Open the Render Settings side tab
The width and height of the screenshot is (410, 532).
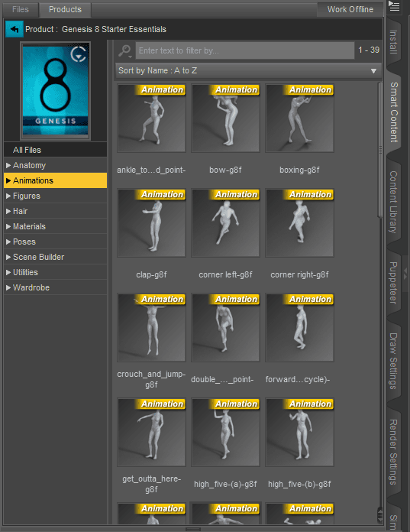click(393, 452)
